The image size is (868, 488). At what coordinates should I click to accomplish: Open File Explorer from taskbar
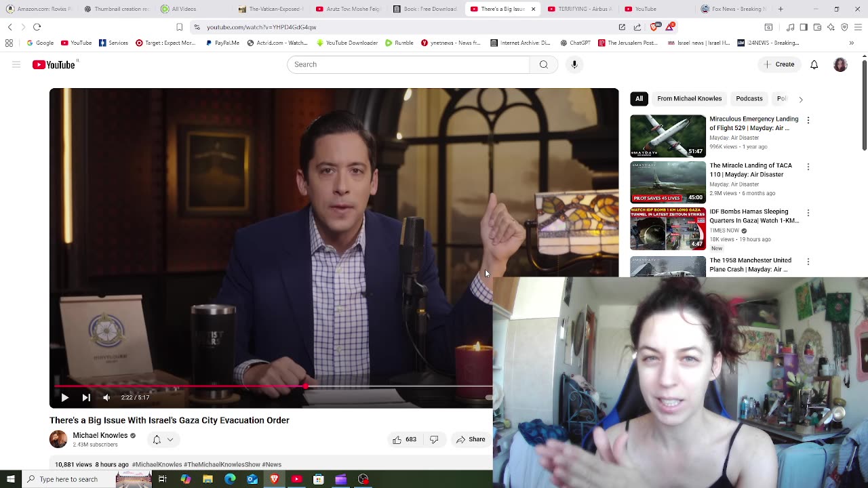tap(208, 479)
